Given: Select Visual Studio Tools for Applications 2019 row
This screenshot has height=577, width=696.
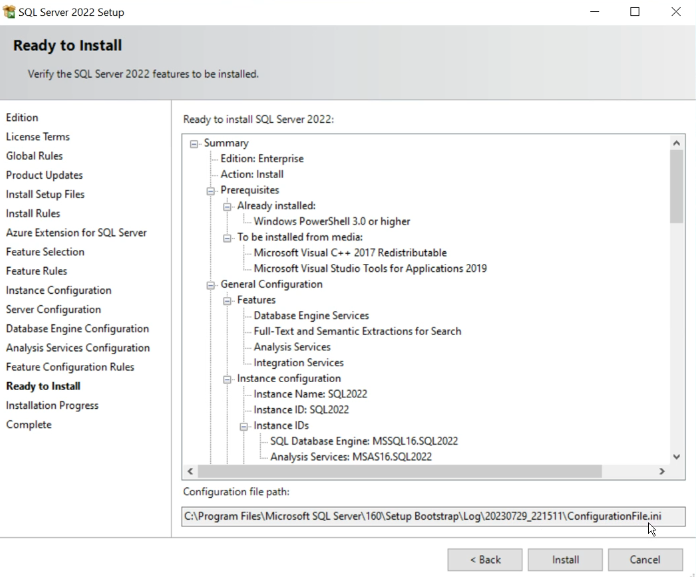Looking at the screenshot, I should pyautogui.click(x=370, y=269).
